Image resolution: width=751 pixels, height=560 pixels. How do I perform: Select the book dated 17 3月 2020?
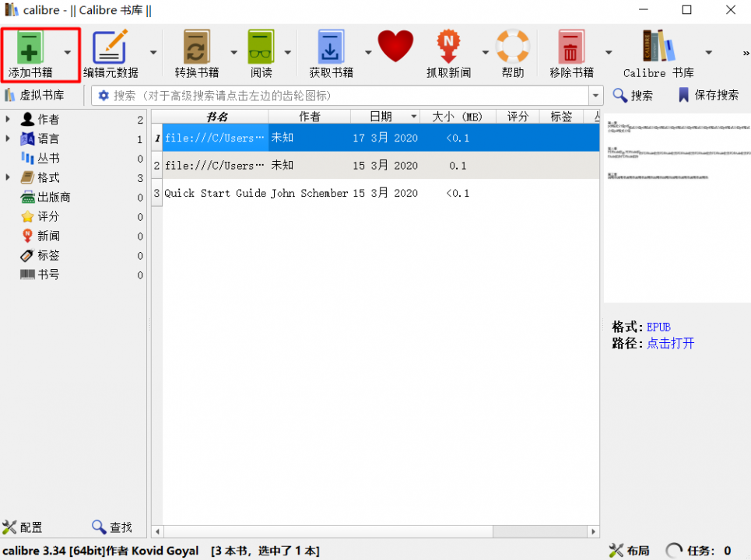point(381,138)
